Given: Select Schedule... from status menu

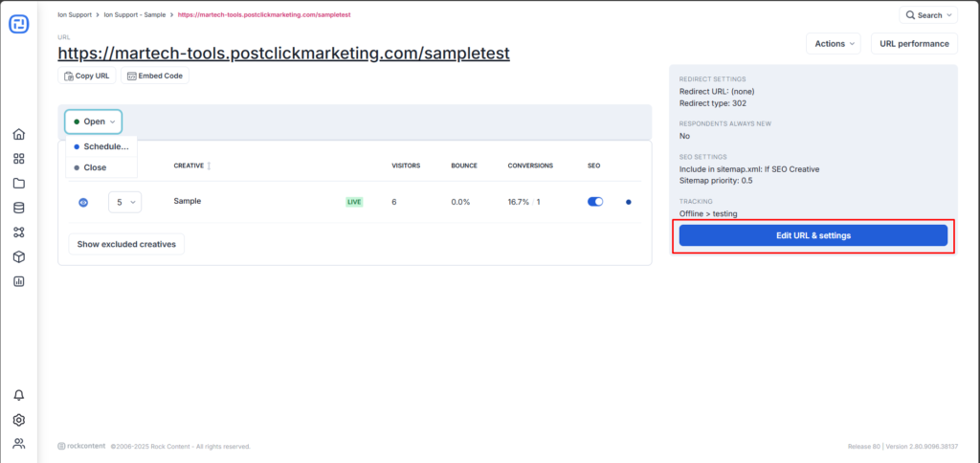Looking at the screenshot, I should click(x=101, y=146).
